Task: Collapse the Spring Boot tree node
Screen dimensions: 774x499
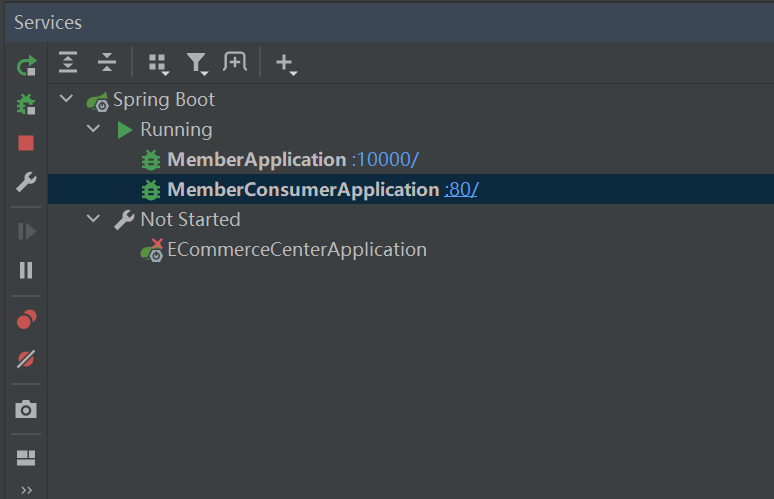Action: click(67, 100)
